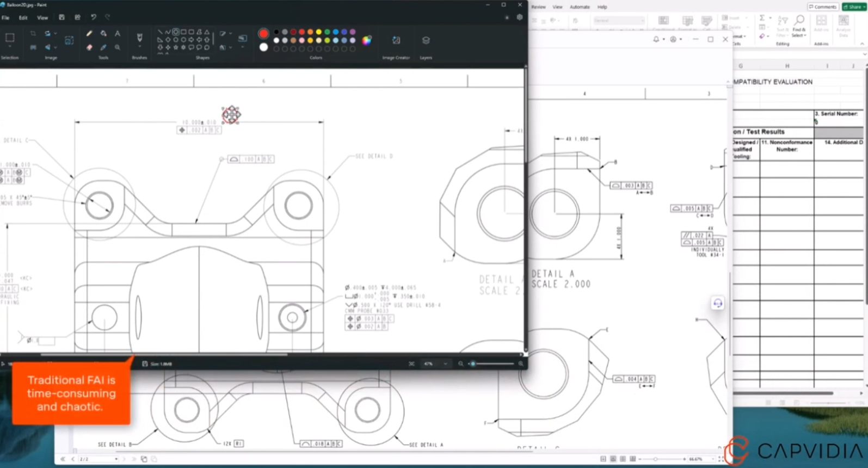Viewport: 868px width, 468px height.
Task: Open the File menu in Paint
Action: click(5, 17)
